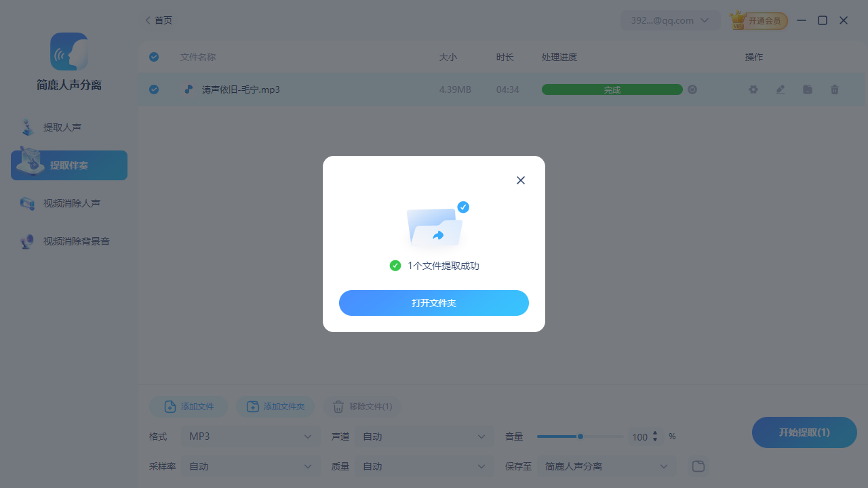Click the circular status icon next to progress bar
Viewport: 868px width, 488px height.
pyautogui.click(x=692, y=89)
